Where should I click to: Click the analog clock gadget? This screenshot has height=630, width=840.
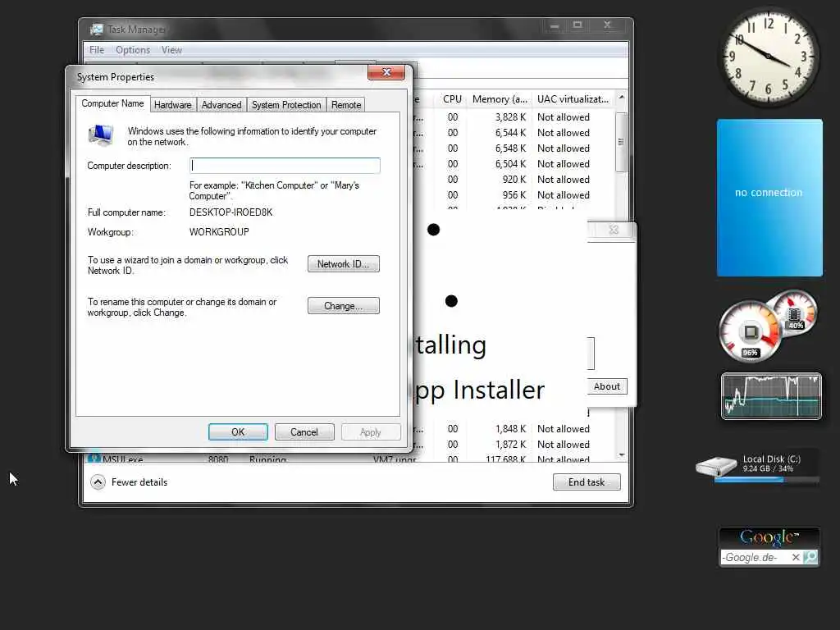pyautogui.click(x=768, y=57)
